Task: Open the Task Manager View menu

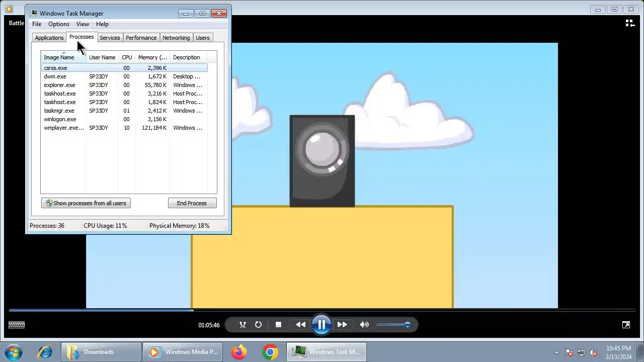Action: tap(83, 24)
